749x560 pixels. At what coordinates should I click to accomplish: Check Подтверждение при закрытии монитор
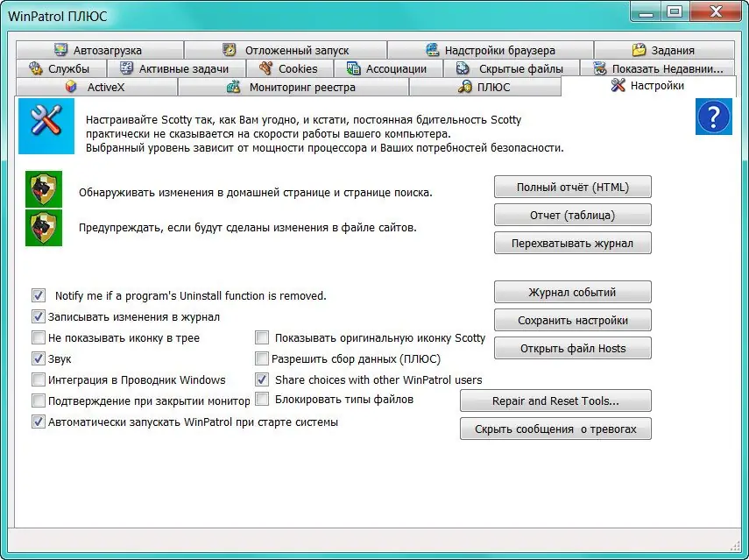tap(39, 401)
